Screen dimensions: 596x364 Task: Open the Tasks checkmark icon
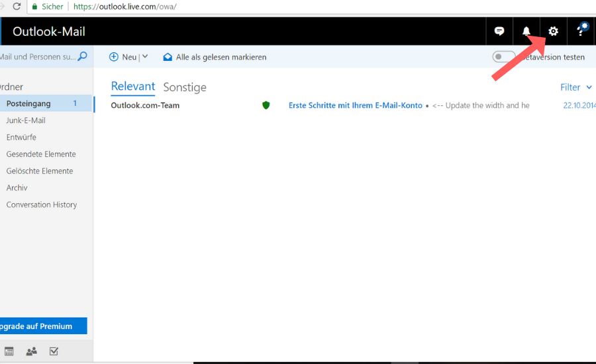pyautogui.click(x=54, y=351)
